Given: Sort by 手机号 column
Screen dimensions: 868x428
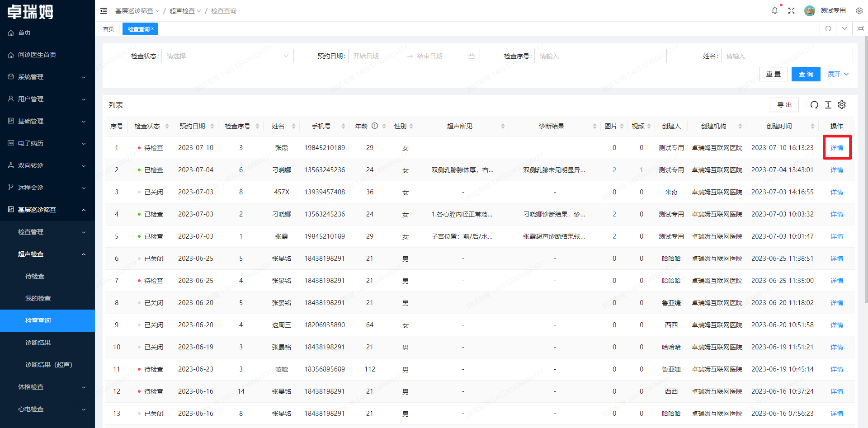Looking at the screenshot, I should tap(343, 126).
